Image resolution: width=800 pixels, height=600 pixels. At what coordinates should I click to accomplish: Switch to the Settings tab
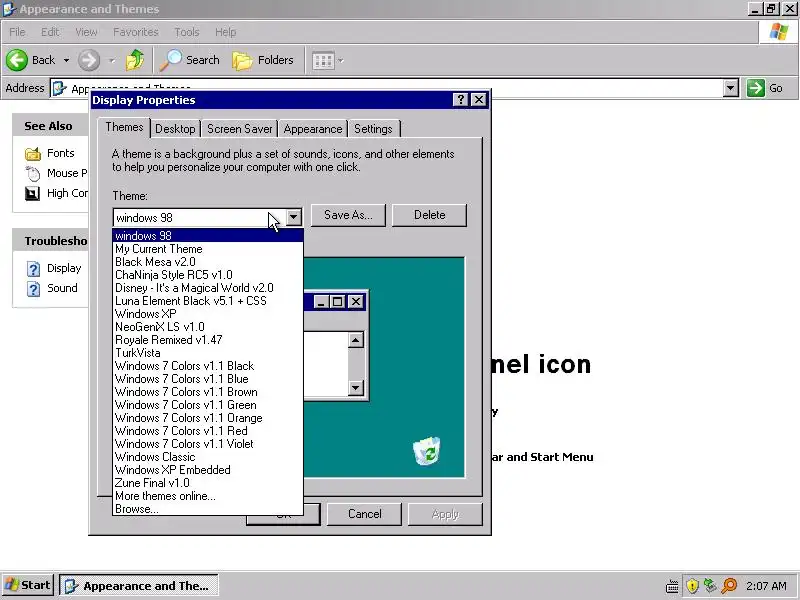[x=373, y=129]
